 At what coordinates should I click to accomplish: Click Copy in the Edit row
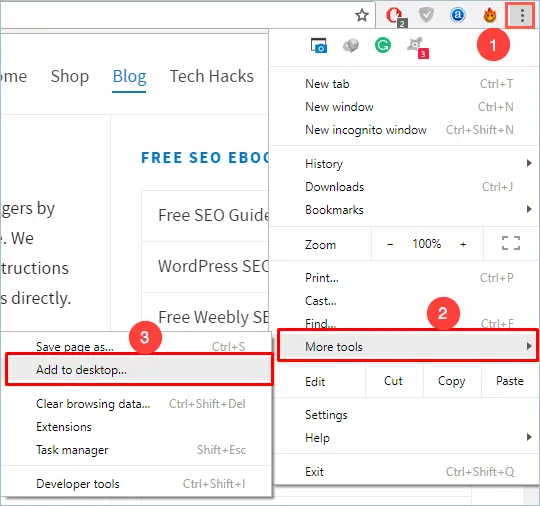451,381
